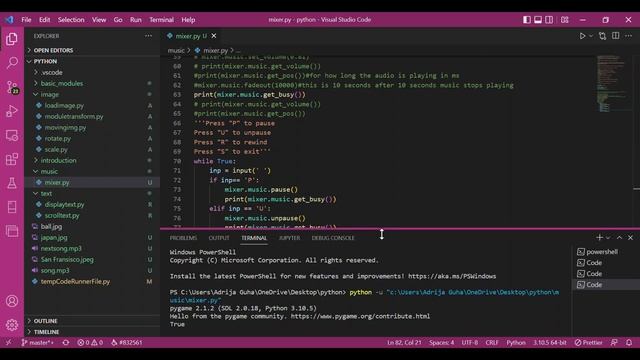Collapse the text folder
The image size is (640, 360).
click(92, 193)
